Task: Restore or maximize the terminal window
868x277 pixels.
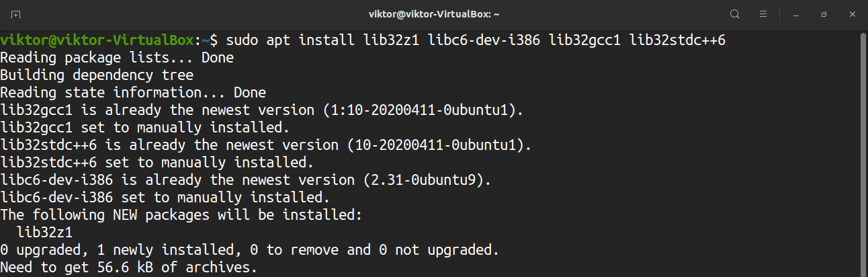Action: click(x=824, y=14)
